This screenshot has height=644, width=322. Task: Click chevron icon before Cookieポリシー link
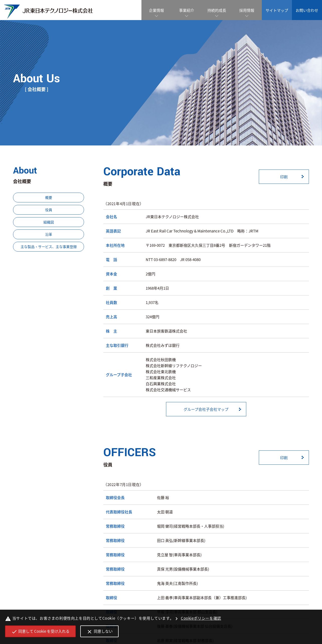177,619
